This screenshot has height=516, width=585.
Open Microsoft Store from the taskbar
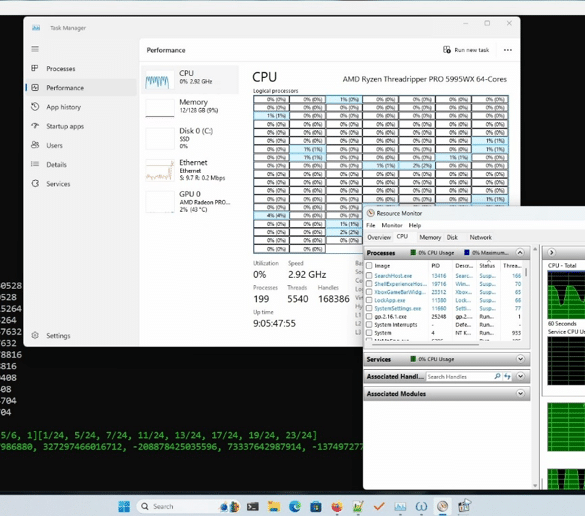point(316,506)
